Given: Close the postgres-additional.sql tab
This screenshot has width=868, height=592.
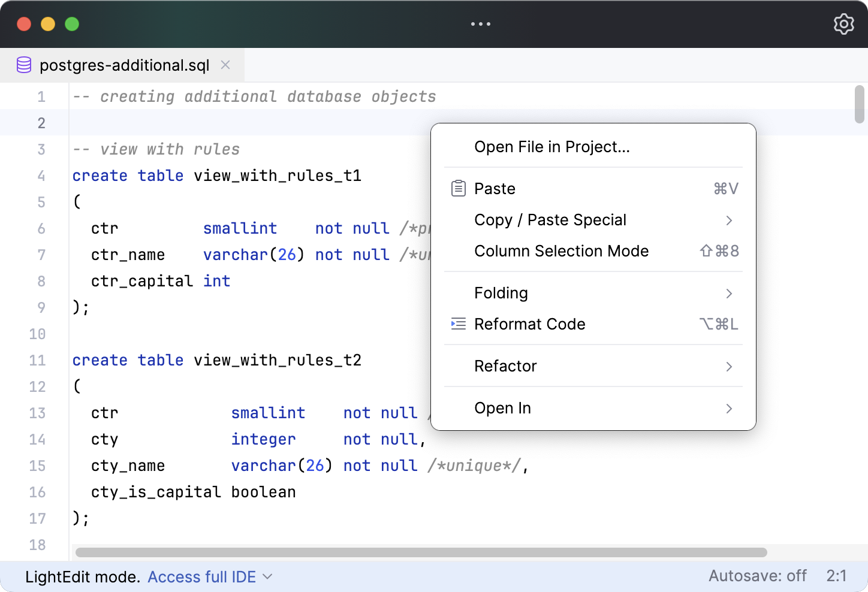Looking at the screenshot, I should click(225, 65).
